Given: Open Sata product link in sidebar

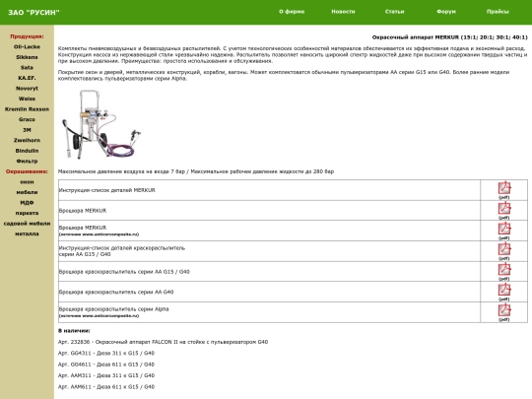Looking at the screenshot, I should [27, 68].
